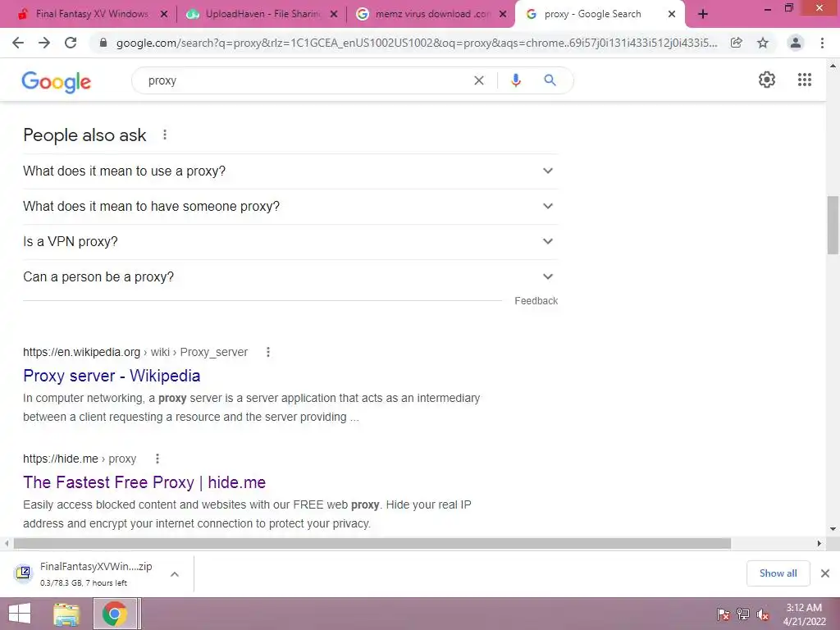Go back to the previous page
The image size is (840, 630).
tap(18, 43)
